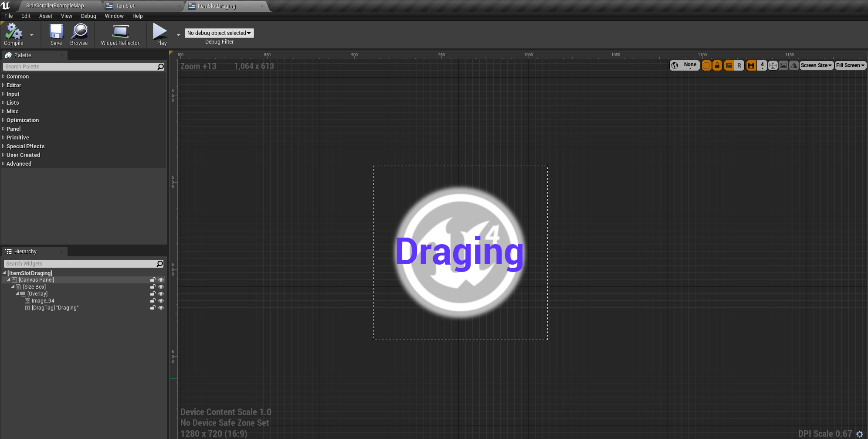The height and width of the screenshot is (439, 868).
Task: Select the Palette panel tab
Action: 35,55
